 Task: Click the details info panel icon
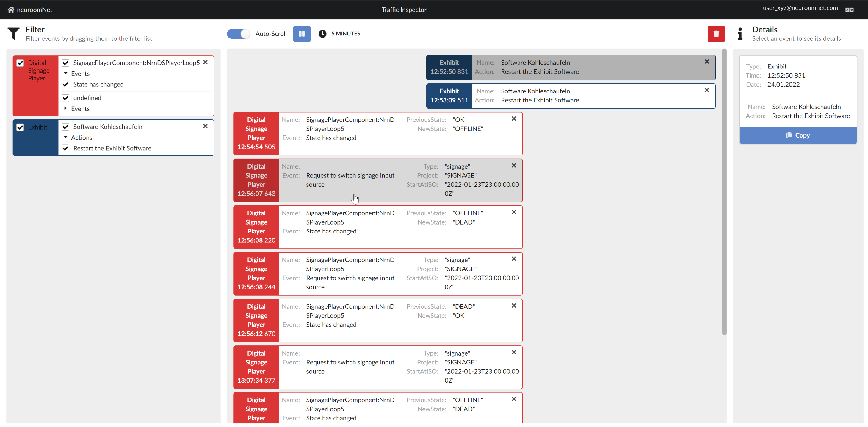(x=741, y=34)
